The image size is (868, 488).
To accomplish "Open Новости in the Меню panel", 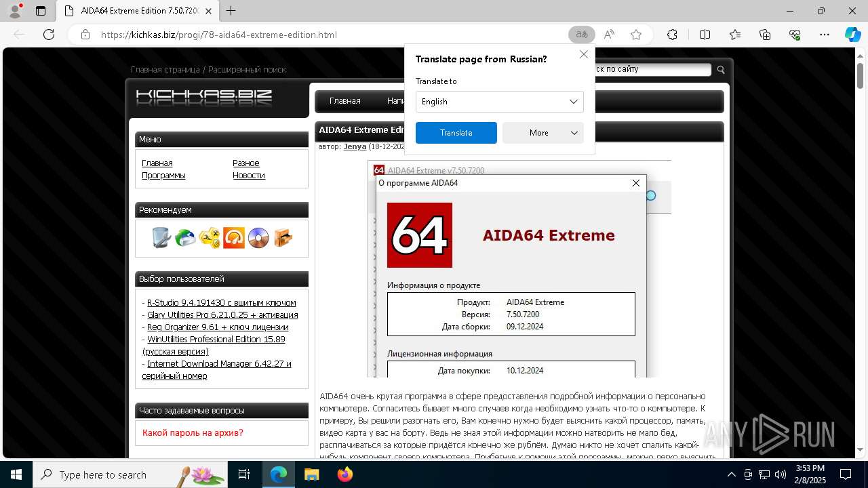I will pyautogui.click(x=249, y=176).
